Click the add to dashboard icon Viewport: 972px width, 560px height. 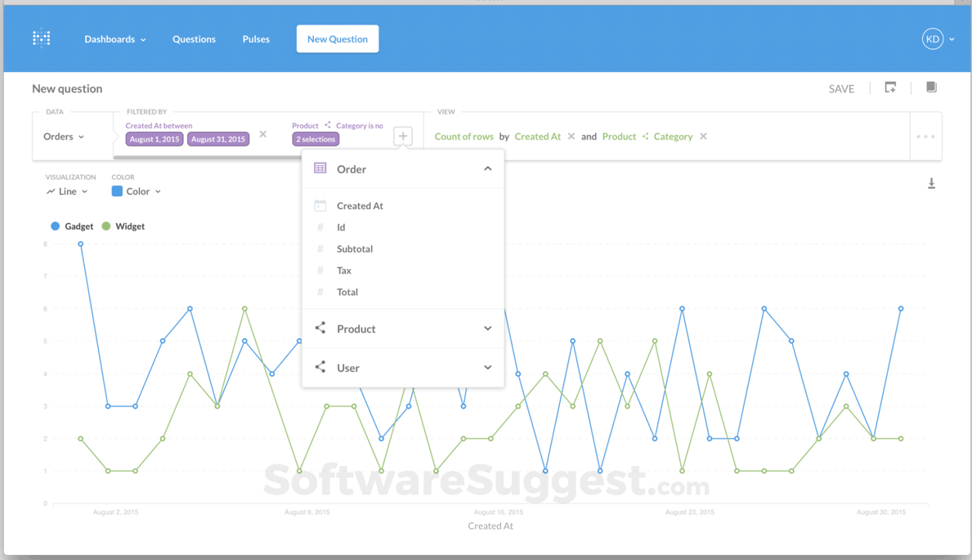[x=890, y=87]
